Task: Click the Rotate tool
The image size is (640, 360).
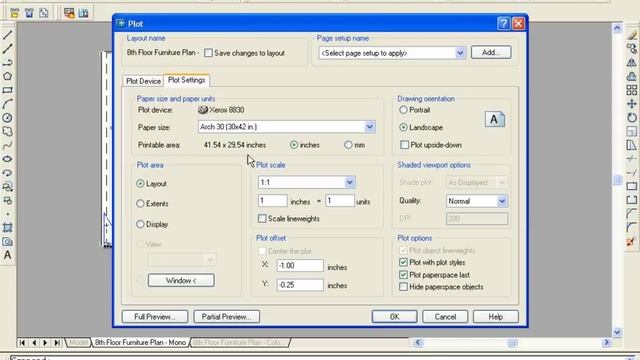Action: tap(632, 118)
